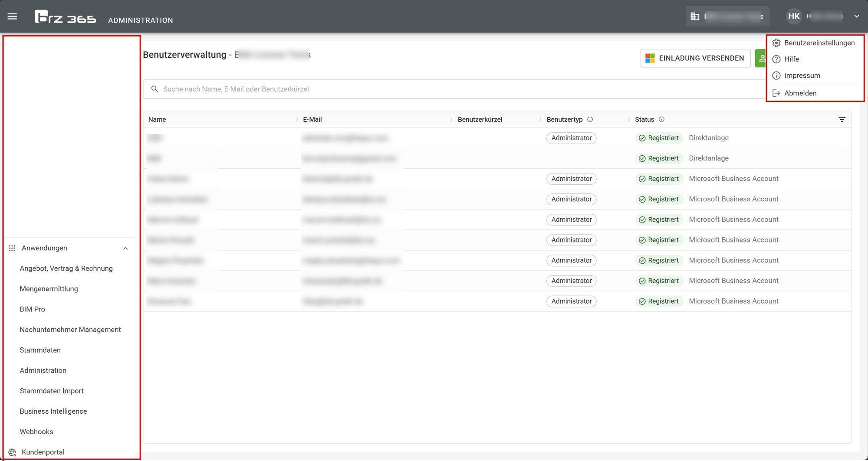The image size is (868, 461).
Task: Open Business Intelligence in the sidebar
Action: coord(53,411)
